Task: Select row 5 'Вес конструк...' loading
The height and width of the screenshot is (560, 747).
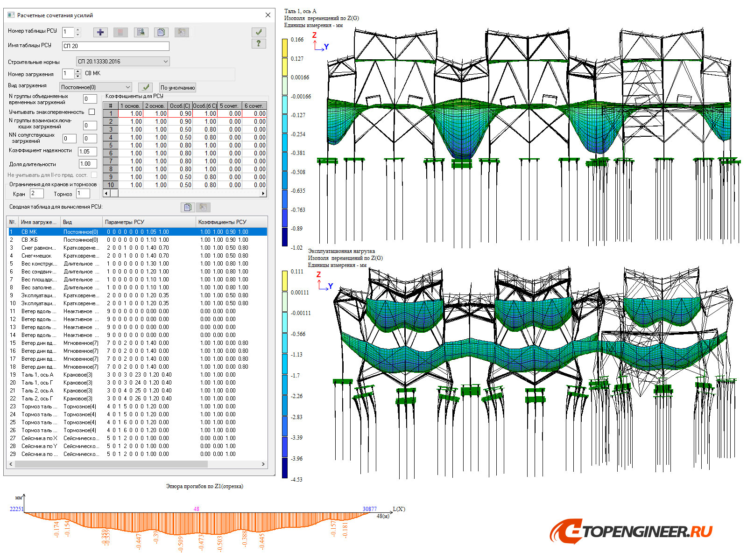Action: pyautogui.click(x=137, y=264)
